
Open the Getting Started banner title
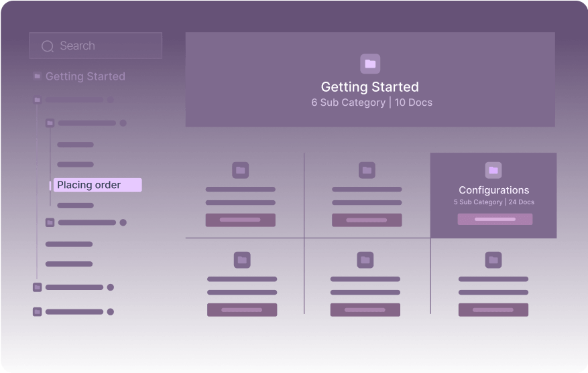pos(369,87)
